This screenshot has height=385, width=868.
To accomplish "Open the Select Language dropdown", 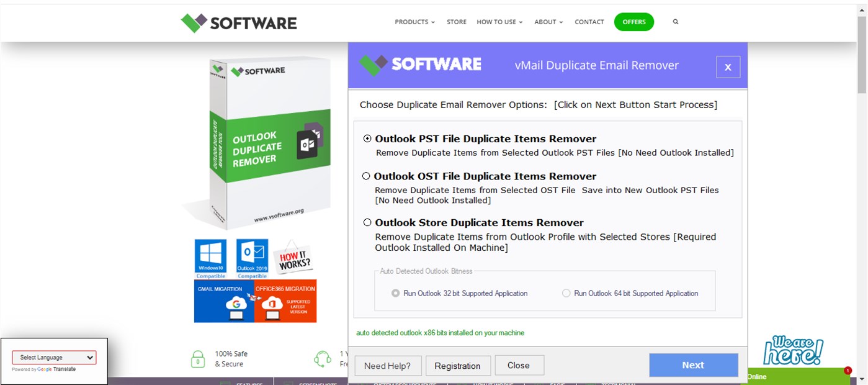I will [x=54, y=357].
